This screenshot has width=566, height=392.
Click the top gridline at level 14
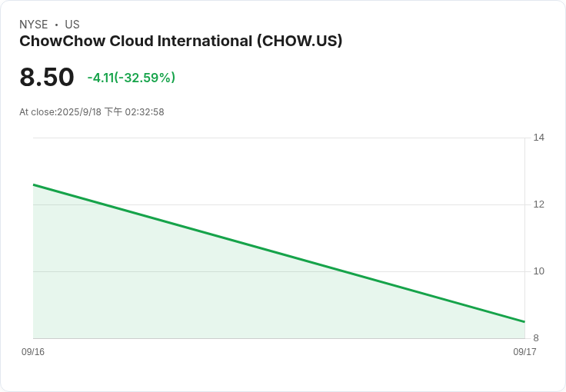(x=277, y=138)
